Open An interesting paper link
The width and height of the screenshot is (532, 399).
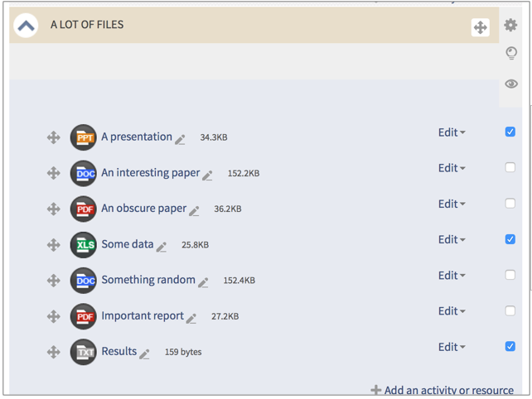click(151, 172)
